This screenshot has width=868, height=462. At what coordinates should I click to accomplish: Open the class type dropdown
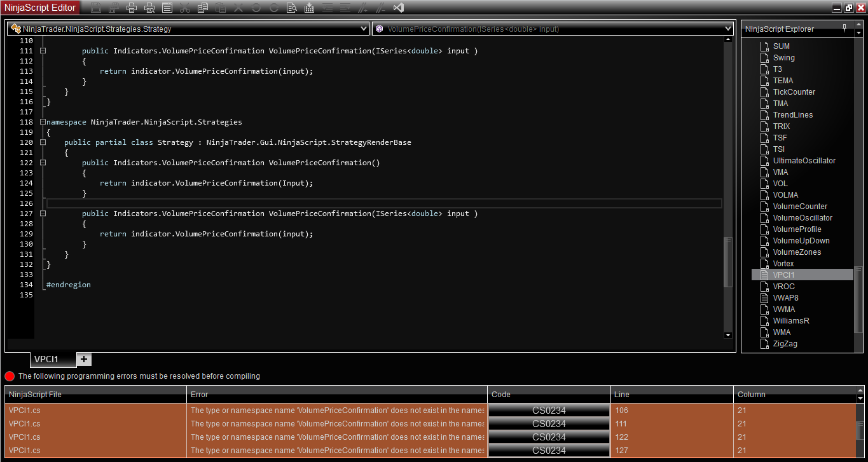tap(188, 29)
